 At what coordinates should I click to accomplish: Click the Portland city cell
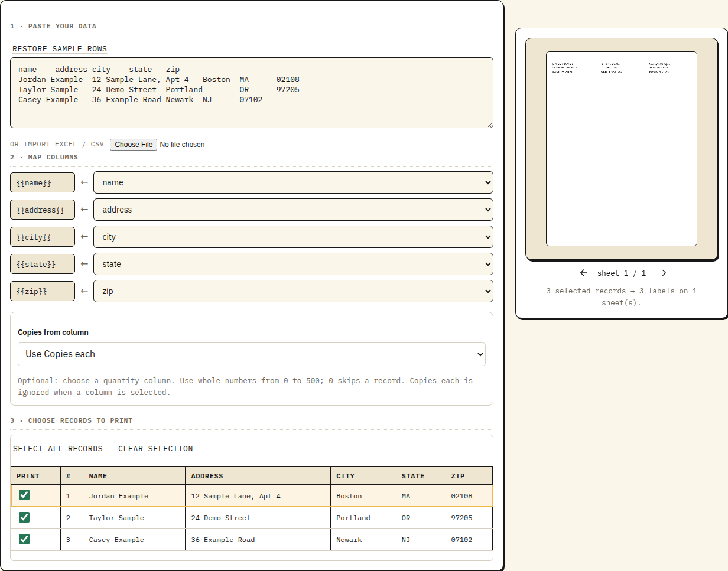363,518
